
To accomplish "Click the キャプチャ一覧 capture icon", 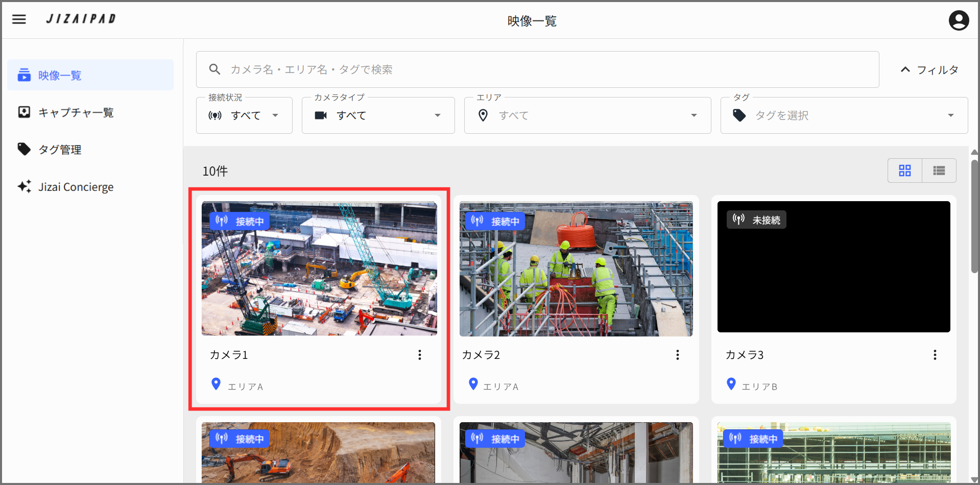I will 24,112.
